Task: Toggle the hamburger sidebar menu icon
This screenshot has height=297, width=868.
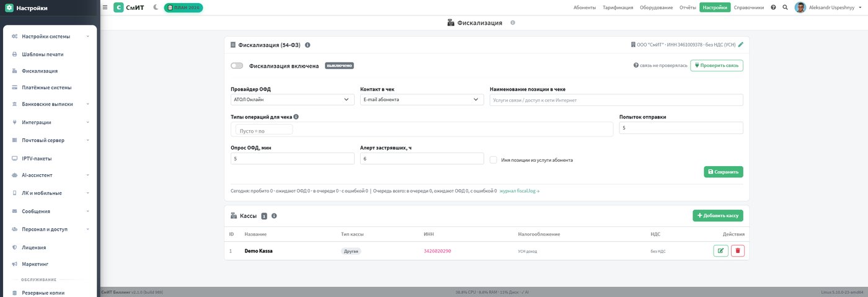Action: 105,7
